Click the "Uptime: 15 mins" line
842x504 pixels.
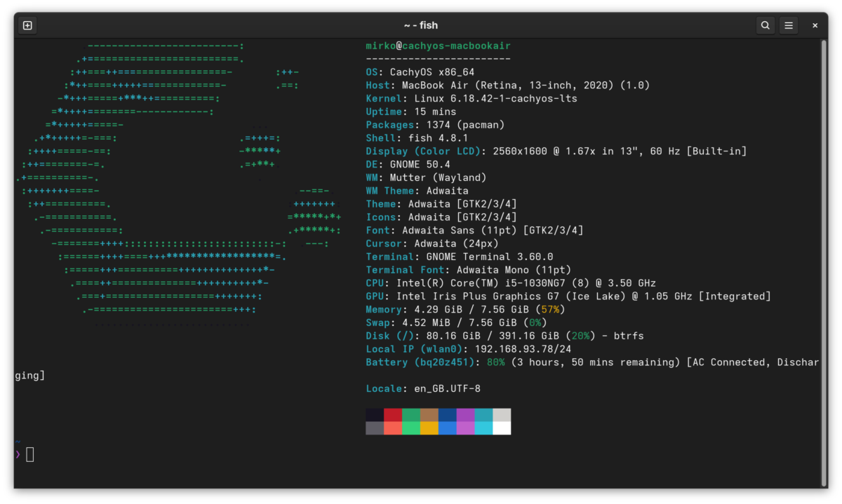click(x=411, y=111)
